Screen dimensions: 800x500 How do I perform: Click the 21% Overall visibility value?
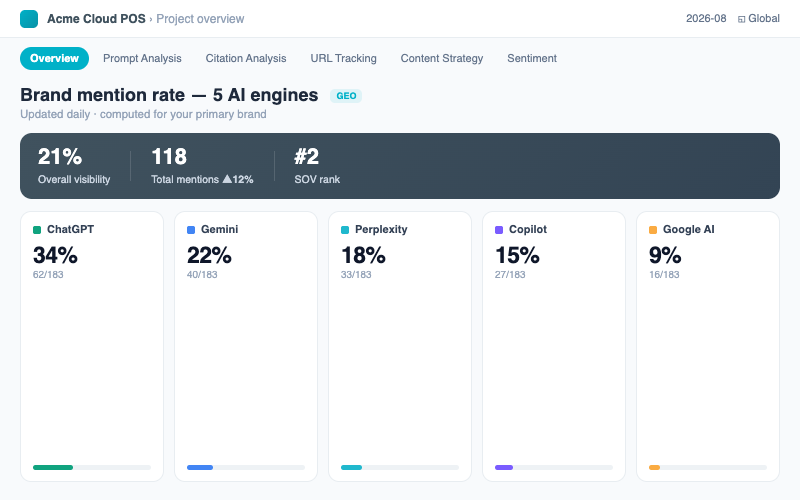[x=60, y=157]
